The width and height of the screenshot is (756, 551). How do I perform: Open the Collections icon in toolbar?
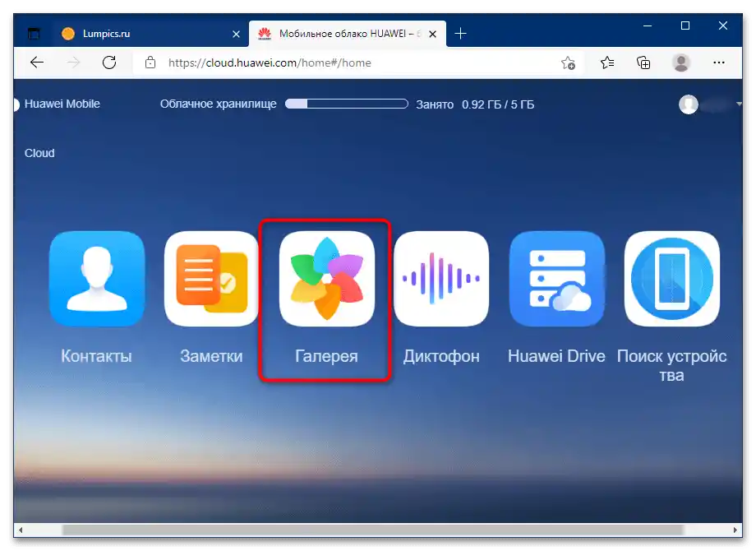coord(643,63)
